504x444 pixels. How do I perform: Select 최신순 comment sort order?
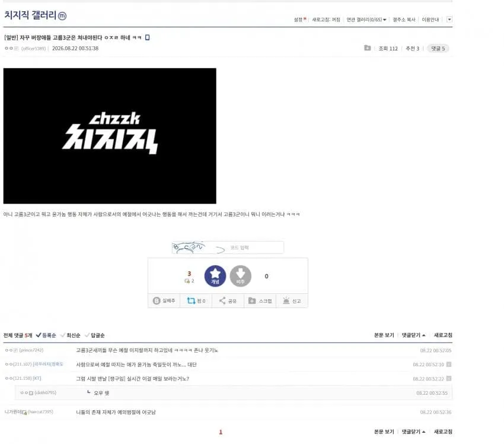point(71,335)
